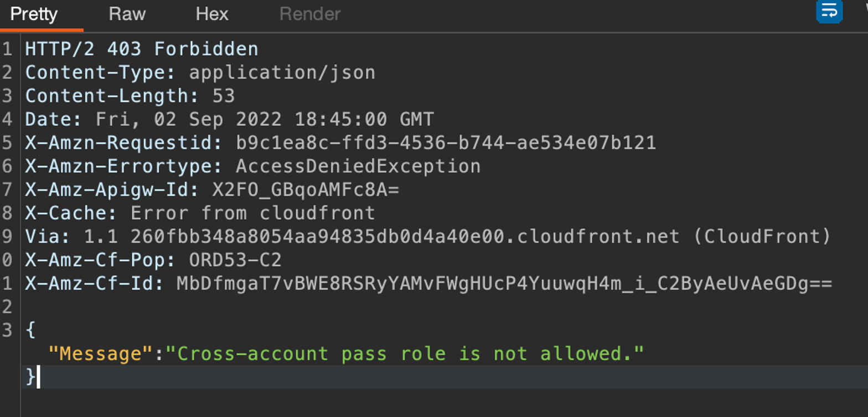The height and width of the screenshot is (417, 868).
Task: Switch to the Raw tab
Action: [x=127, y=14]
